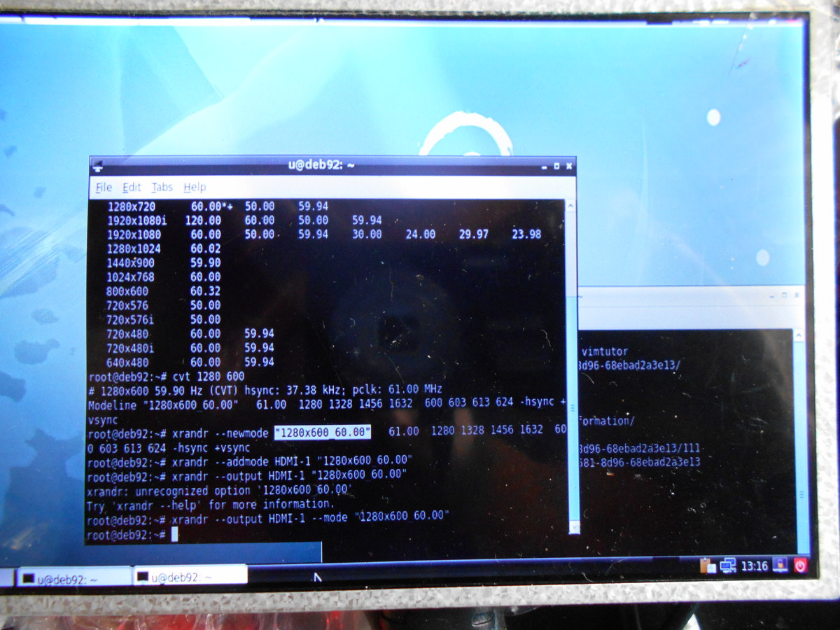This screenshot has width=840, height=630.
Task: Click the "xrandr --addmode HDMI-1" command line
Action: pos(250,461)
